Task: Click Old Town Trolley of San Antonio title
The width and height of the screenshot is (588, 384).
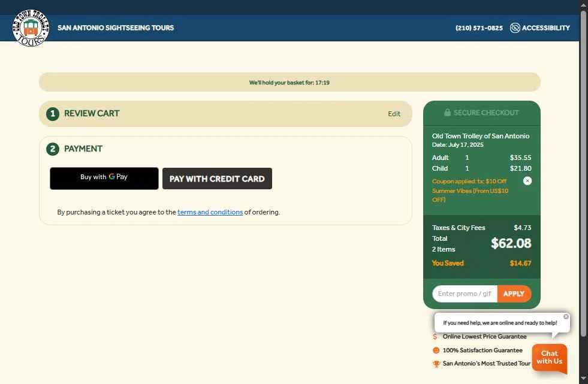Action: tap(480, 136)
